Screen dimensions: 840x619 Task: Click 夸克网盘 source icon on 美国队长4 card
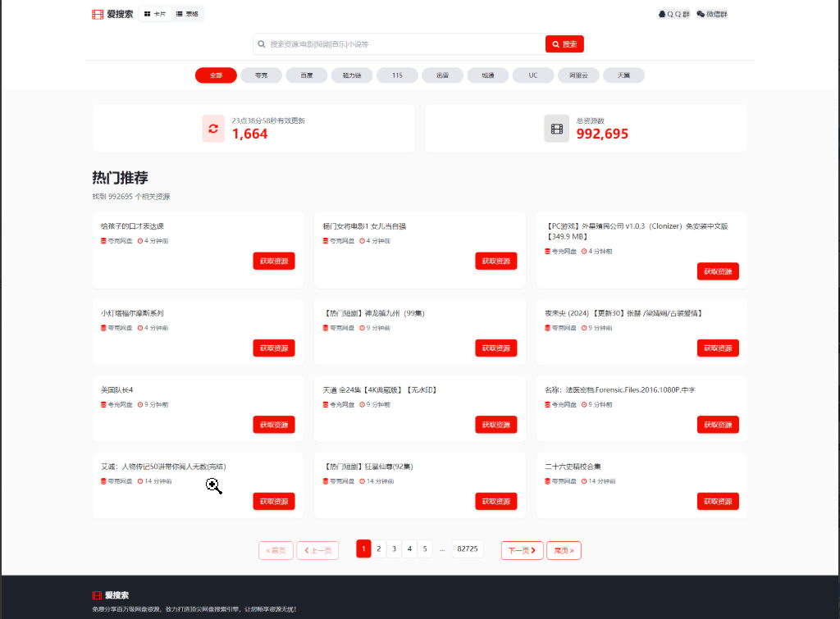click(x=103, y=405)
